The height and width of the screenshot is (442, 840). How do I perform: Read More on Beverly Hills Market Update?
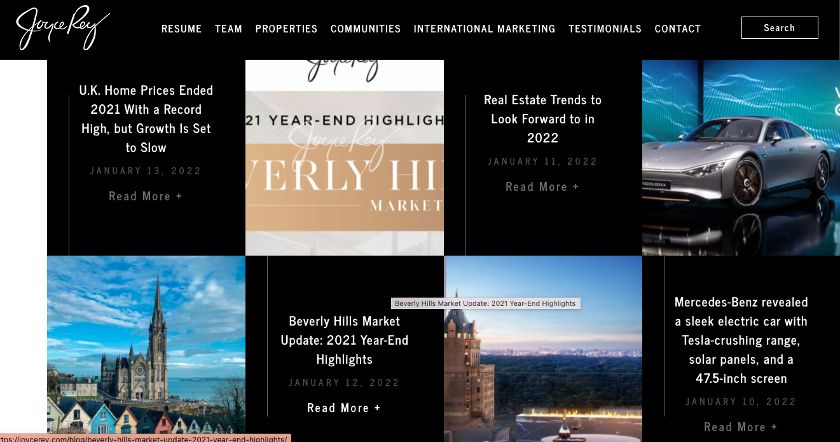click(x=344, y=408)
